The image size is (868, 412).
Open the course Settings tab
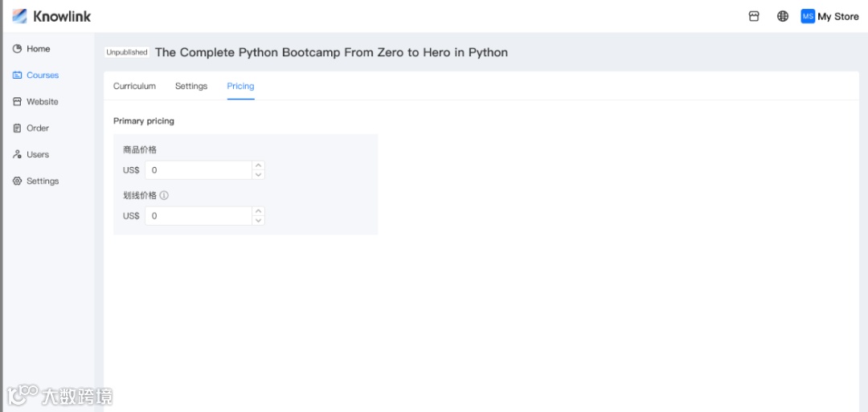(x=191, y=86)
